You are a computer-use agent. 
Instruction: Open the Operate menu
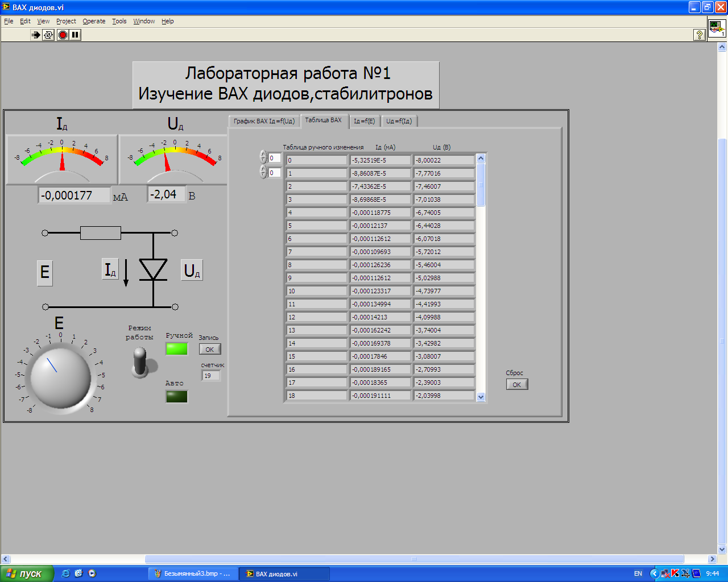[x=94, y=21]
